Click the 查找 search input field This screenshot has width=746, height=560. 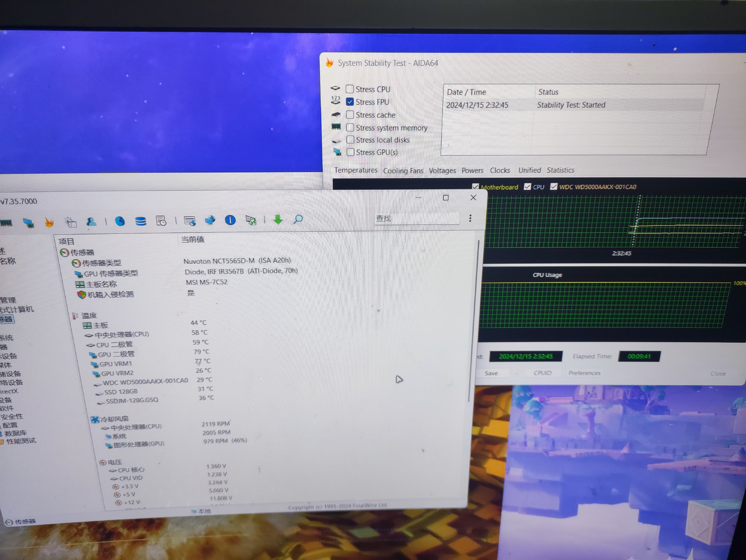417,219
